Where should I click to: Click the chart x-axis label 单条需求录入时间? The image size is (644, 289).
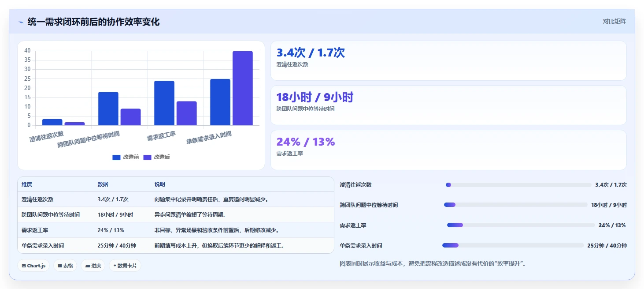(209, 138)
